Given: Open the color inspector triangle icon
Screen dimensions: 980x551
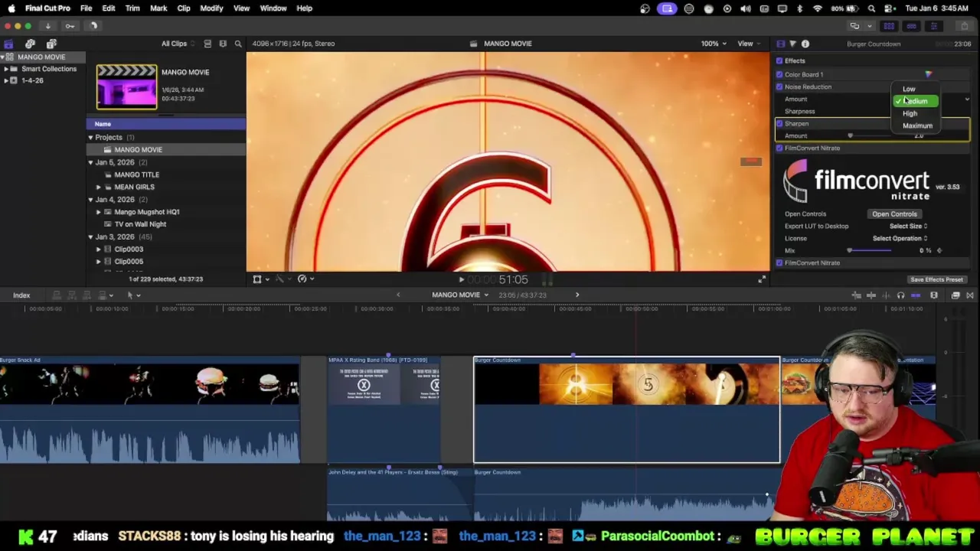Looking at the screenshot, I should click(x=792, y=44).
